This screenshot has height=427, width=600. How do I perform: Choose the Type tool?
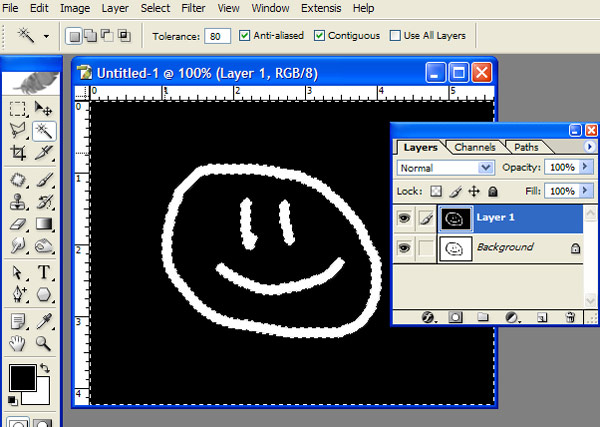tap(44, 272)
